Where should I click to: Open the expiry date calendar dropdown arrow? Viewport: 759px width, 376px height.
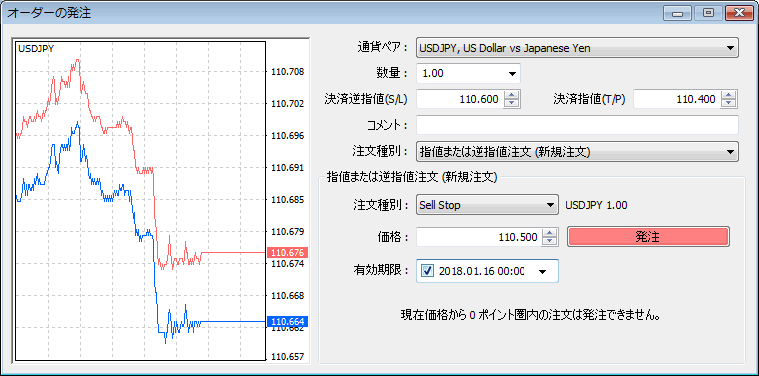543,271
